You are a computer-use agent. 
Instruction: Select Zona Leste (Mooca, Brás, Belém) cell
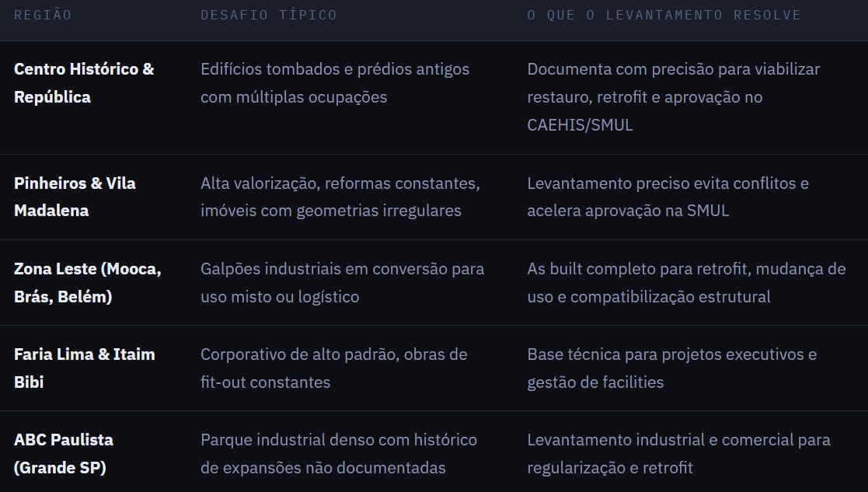point(88,282)
